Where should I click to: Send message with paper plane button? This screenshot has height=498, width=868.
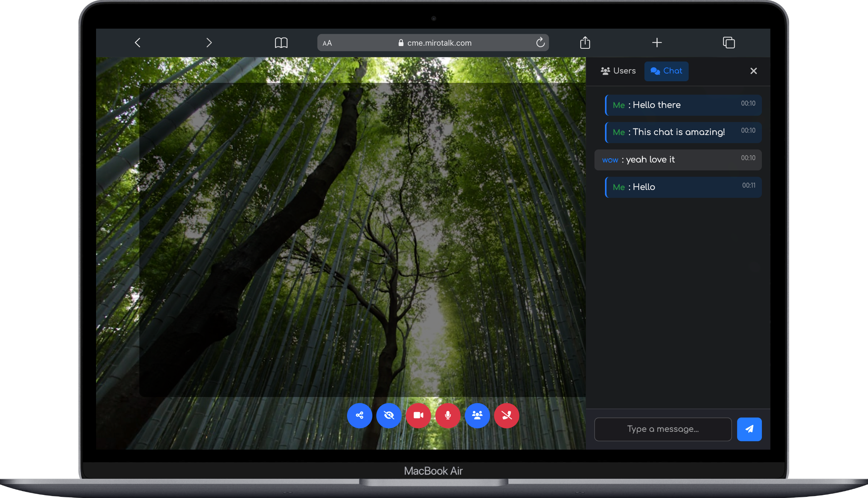749,429
